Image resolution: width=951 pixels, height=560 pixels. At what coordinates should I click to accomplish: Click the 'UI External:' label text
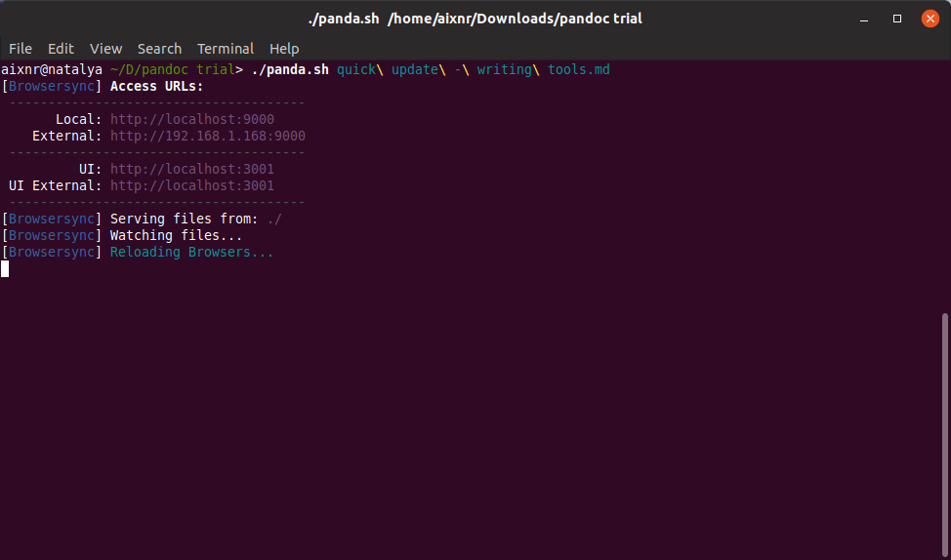tap(56, 185)
